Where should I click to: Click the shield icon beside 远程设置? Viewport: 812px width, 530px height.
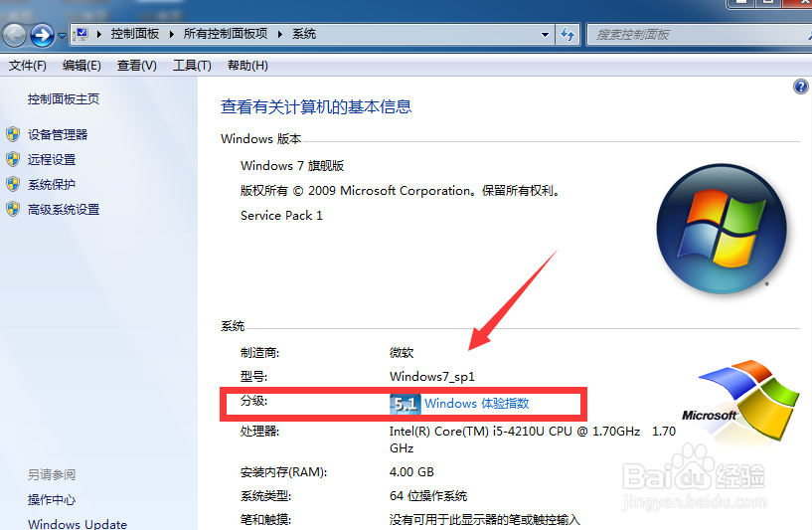click(x=13, y=159)
